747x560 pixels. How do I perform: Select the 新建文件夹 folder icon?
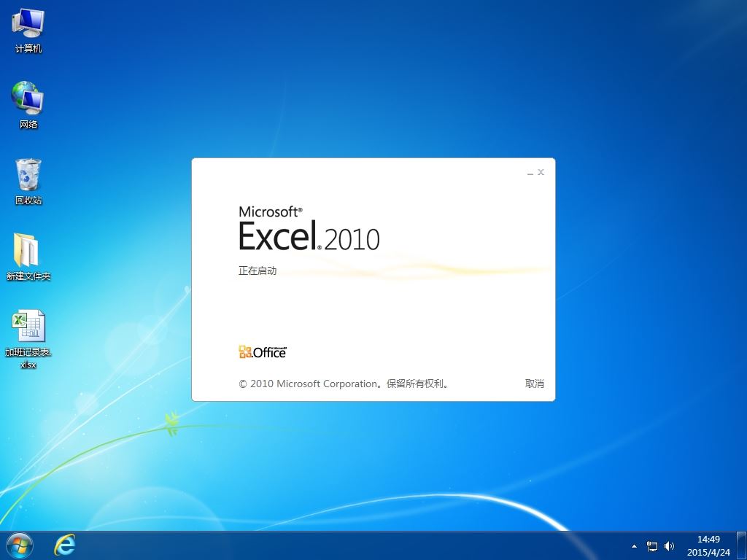point(28,257)
